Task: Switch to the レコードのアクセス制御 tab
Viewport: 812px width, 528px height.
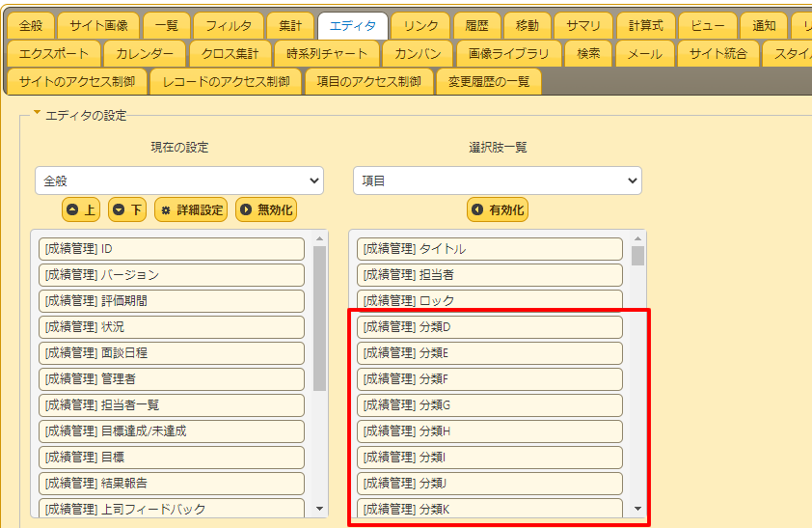Action: coord(226,81)
